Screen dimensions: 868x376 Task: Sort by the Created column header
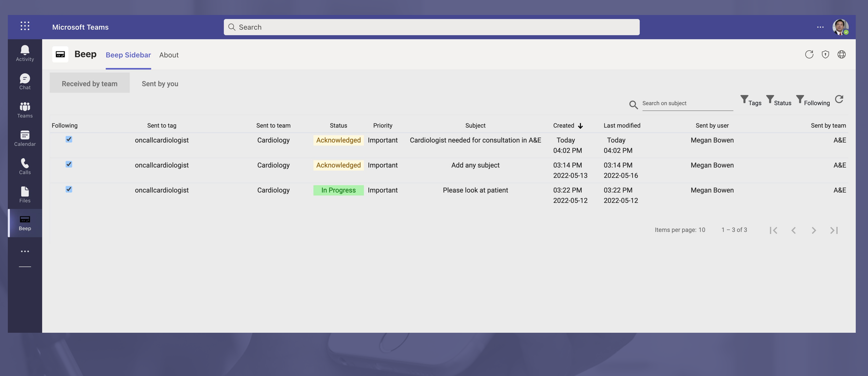[564, 125]
